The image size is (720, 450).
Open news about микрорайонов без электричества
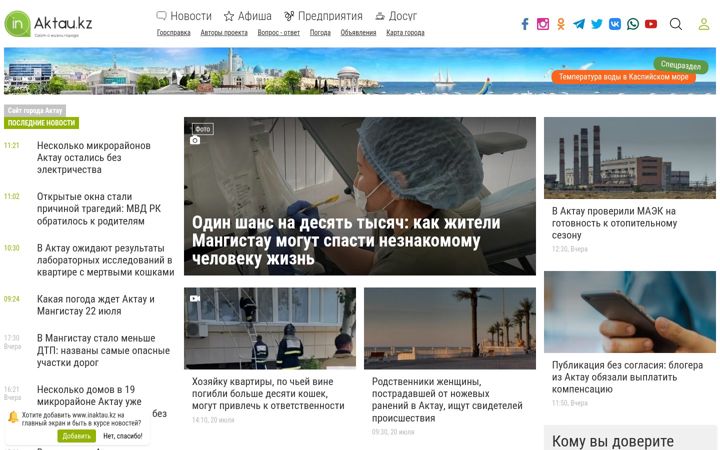tap(94, 158)
